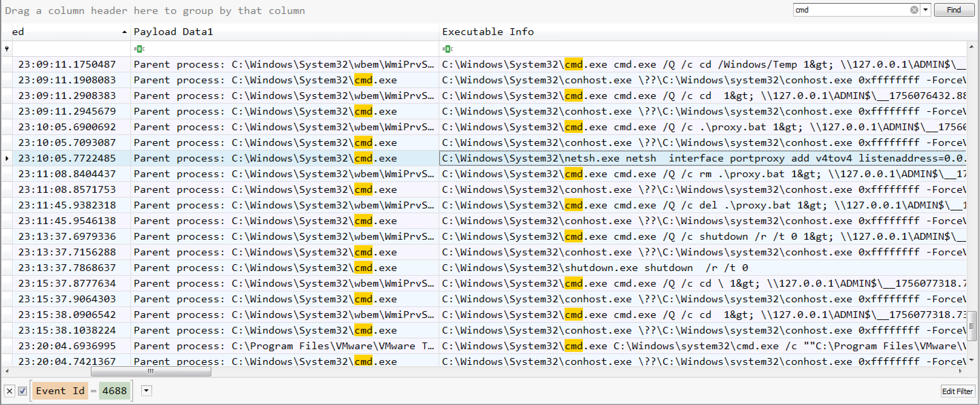Image resolution: width=980 pixels, height=405 pixels.
Task: Click the current row indicator arrow
Action: point(7,158)
